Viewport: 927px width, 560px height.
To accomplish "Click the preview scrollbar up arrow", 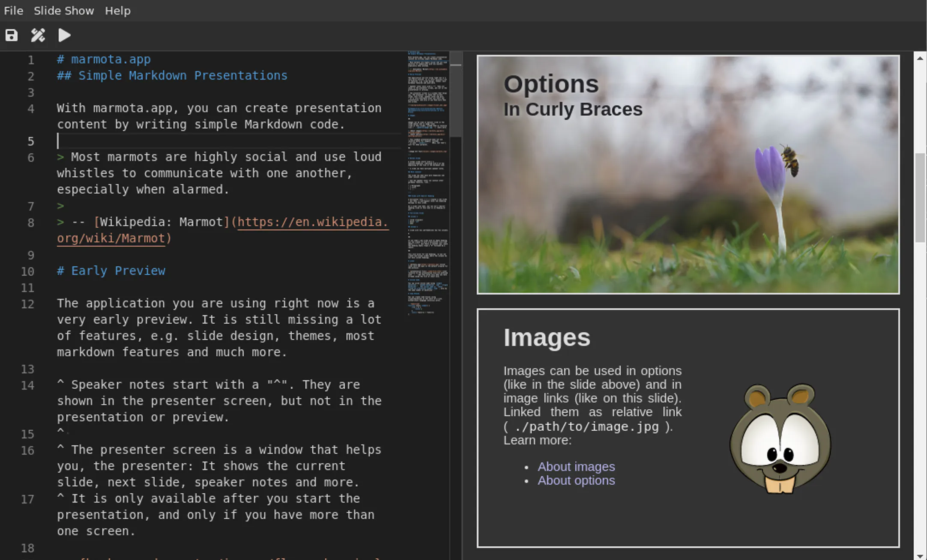I will coord(920,58).
